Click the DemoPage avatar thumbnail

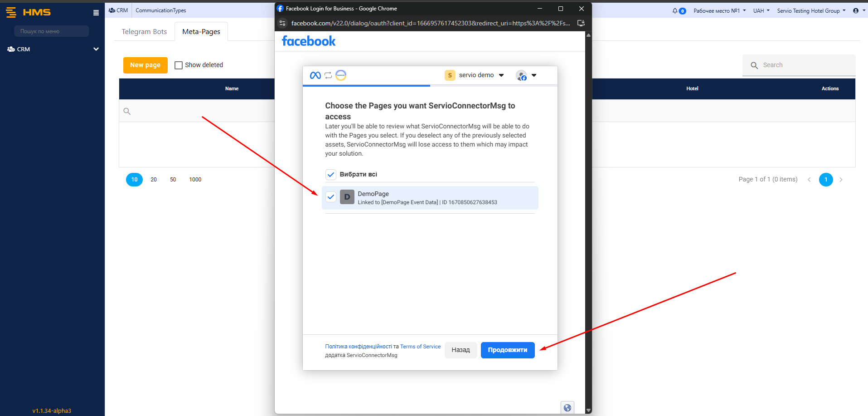(x=347, y=197)
